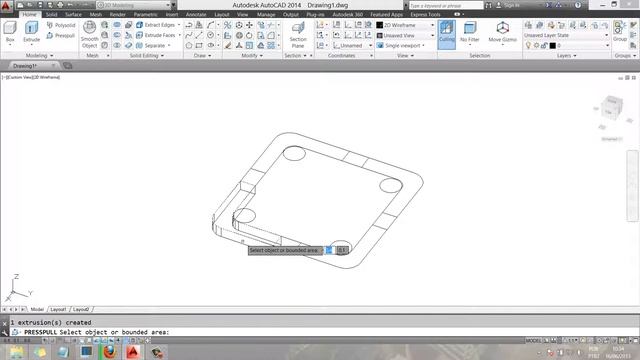
Task: Expand the Modeling panel
Action: point(39,55)
